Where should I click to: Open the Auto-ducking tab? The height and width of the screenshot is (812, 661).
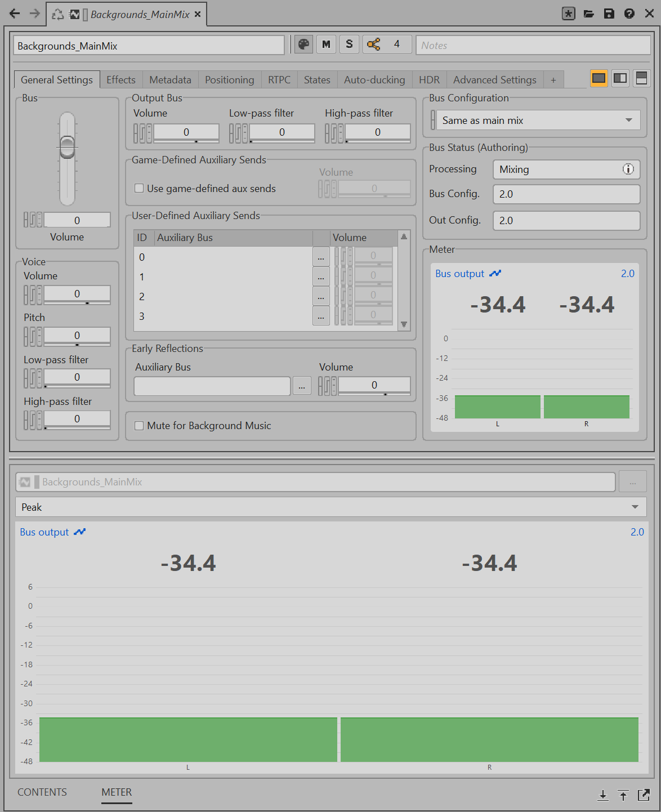point(374,80)
